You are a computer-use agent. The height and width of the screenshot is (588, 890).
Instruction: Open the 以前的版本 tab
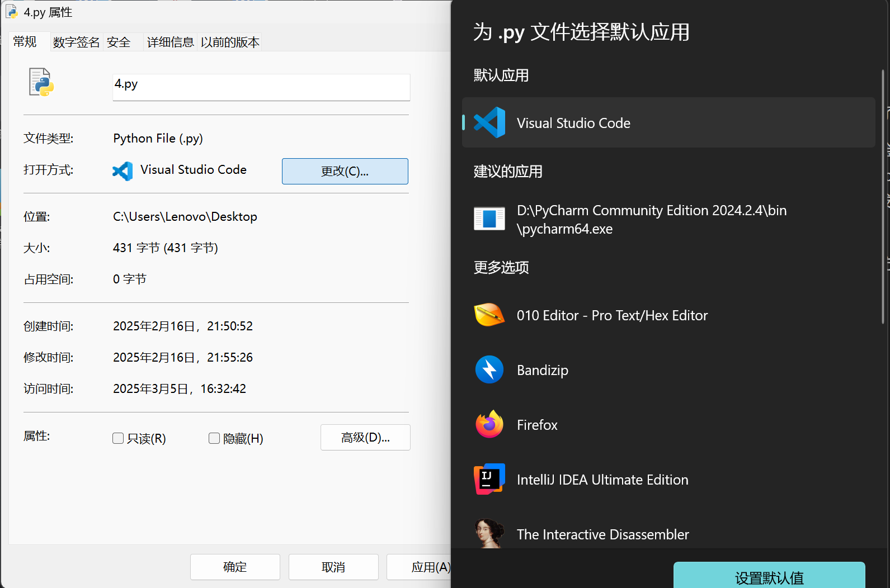click(230, 42)
